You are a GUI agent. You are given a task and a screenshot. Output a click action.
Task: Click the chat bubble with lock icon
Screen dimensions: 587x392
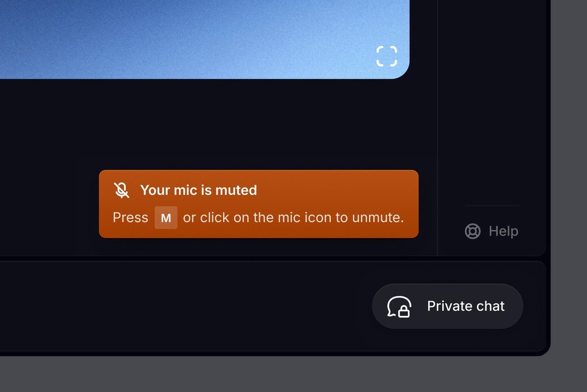[x=399, y=307]
